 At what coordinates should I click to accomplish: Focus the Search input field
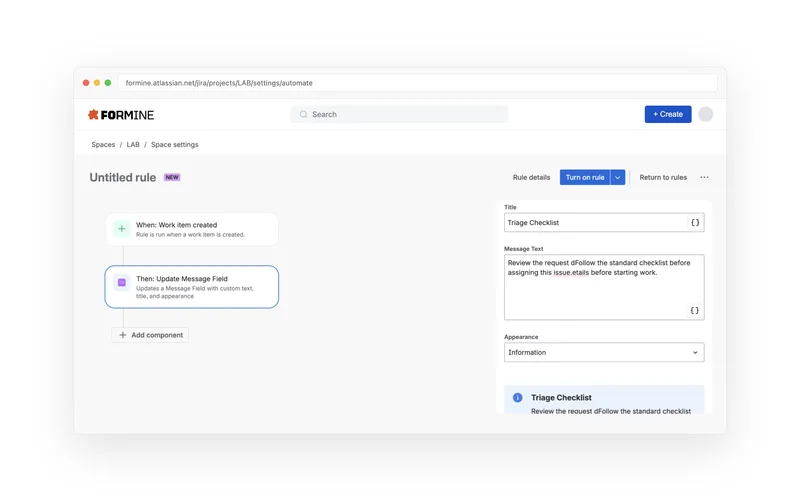399,114
